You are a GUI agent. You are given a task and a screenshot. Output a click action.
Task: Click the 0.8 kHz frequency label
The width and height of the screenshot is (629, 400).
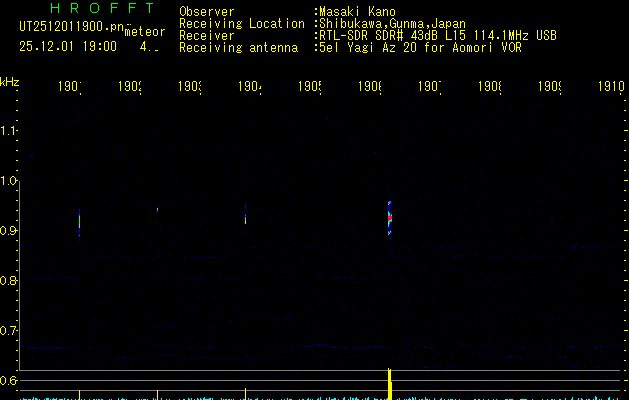pyautogui.click(x=8, y=280)
